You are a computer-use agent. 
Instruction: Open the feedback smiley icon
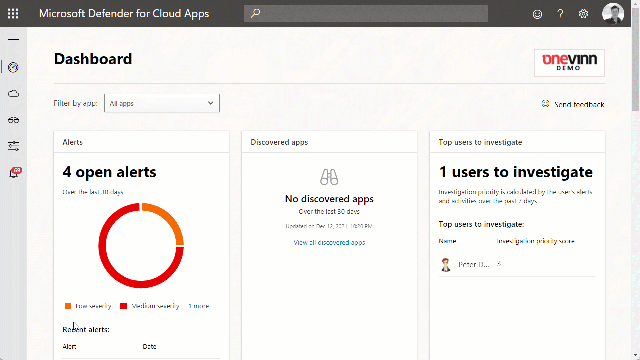(x=537, y=14)
